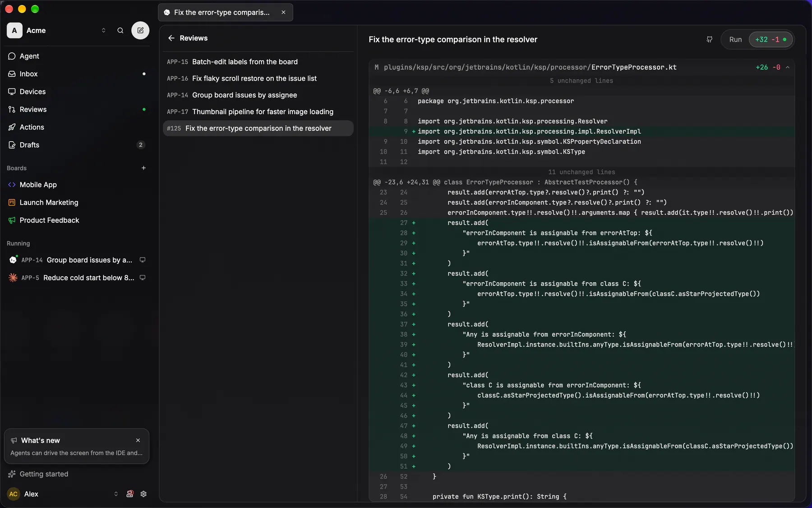Click the compose new draft icon
This screenshot has width=812, height=508.
pos(140,30)
